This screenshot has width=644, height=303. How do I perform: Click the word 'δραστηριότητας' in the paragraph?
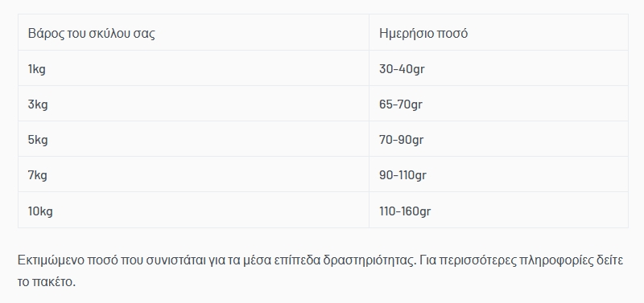[x=369, y=260]
